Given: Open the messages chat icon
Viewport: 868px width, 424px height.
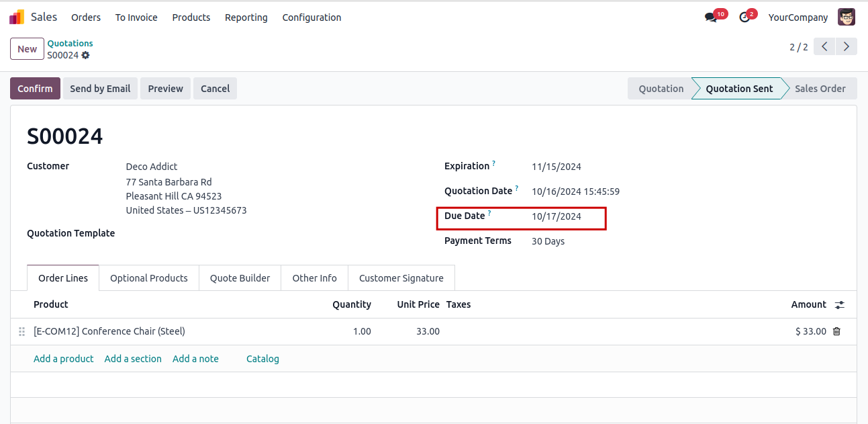Looking at the screenshot, I should coord(711,17).
